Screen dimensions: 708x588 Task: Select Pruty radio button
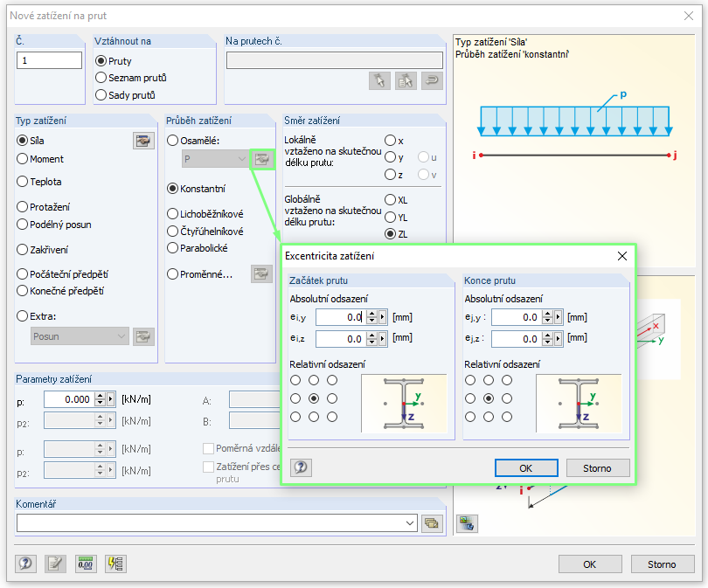click(x=101, y=61)
